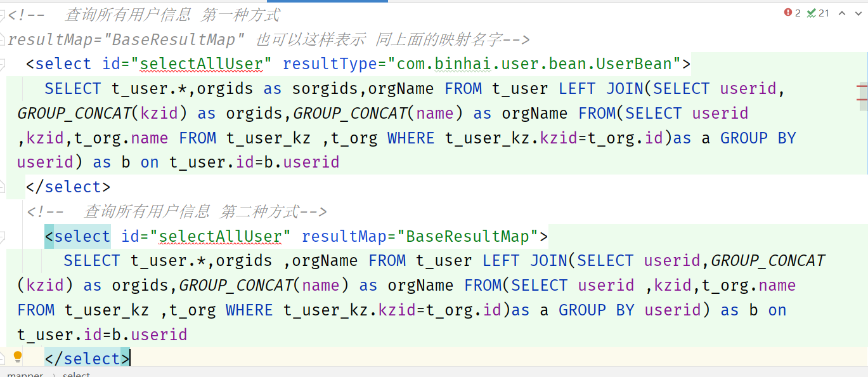Click the highlighted closing select tag at bottom
Viewport: 868px width, 377px height.
86,358
